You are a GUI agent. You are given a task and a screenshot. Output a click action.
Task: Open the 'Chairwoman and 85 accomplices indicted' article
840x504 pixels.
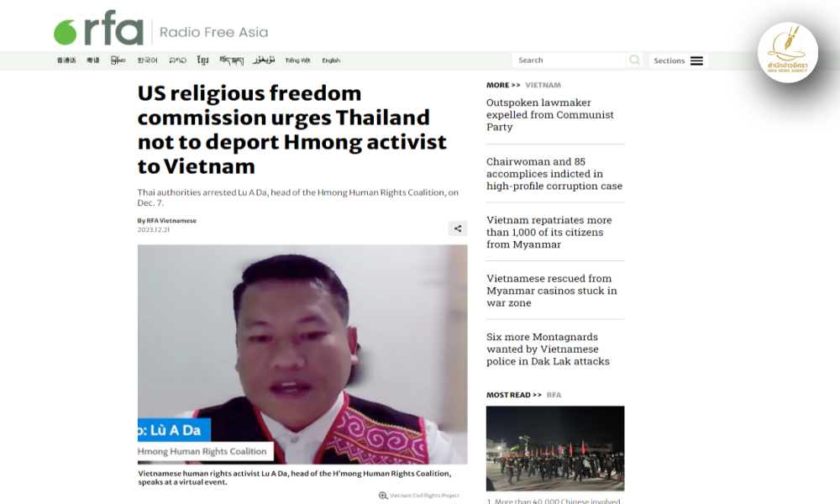[x=554, y=174]
